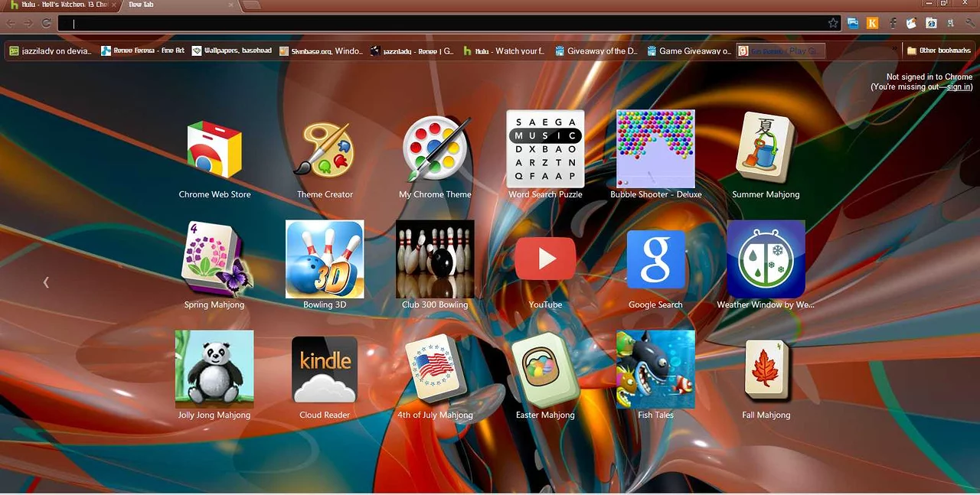Image resolution: width=980 pixels, height=495 pixels.
Task: Open the YouTube app
Action: point(545,259)
